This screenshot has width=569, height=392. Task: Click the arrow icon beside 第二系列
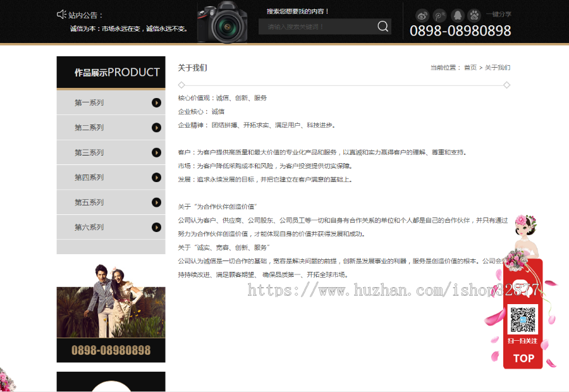[156, 128]
